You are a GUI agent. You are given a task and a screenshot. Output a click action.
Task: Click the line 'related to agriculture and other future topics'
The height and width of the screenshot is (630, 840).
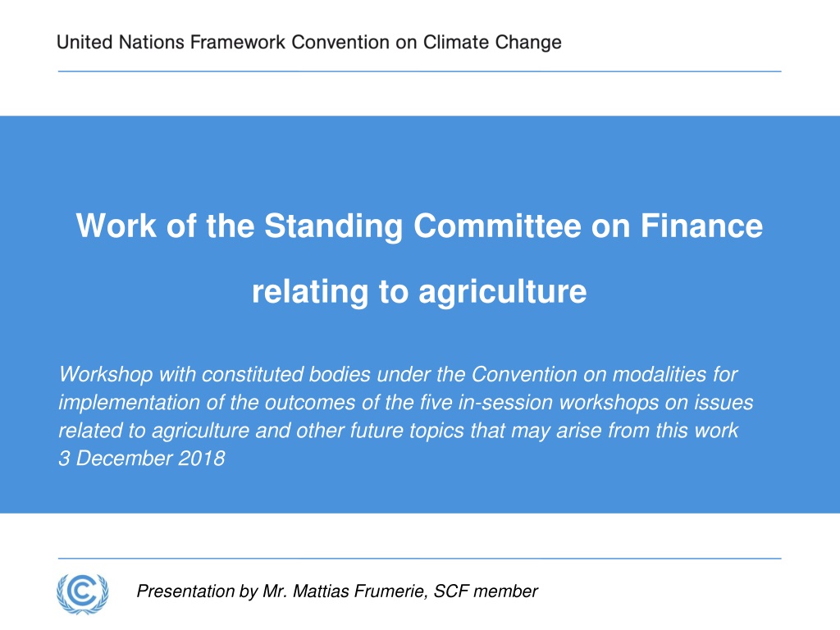(x=398, y=430)
